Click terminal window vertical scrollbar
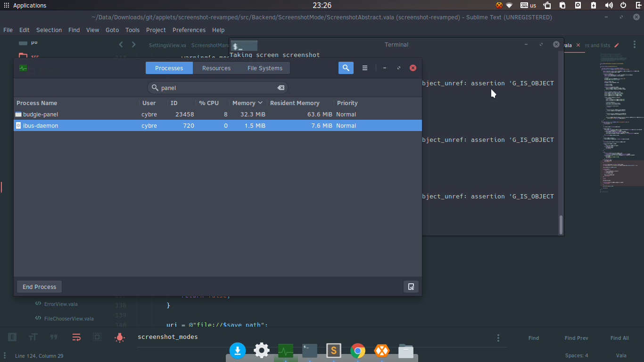The image size is (644, 362). click(x=561, y=225)
